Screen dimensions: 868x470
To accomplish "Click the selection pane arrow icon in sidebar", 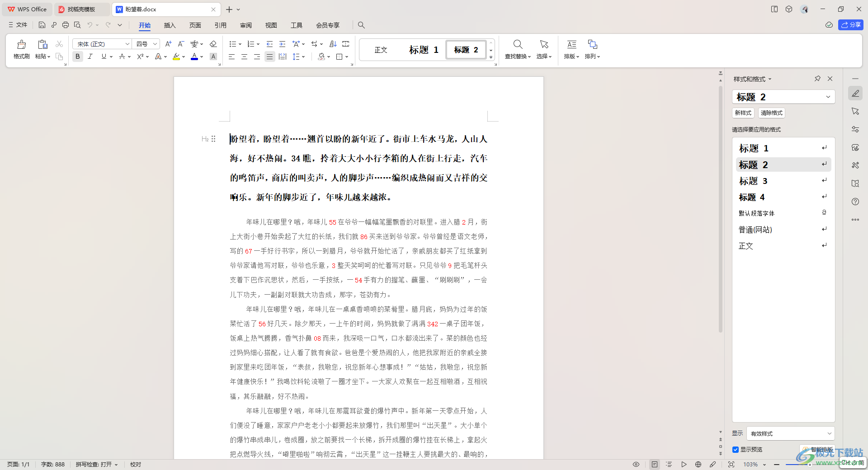I will pos(855,111).
